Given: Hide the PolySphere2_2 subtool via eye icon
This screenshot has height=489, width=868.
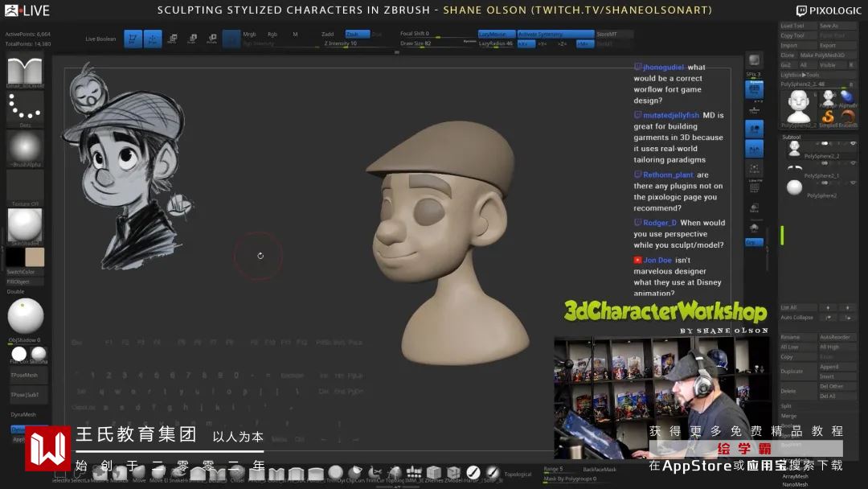Looking at the screenshot, I should pos(853,144).
